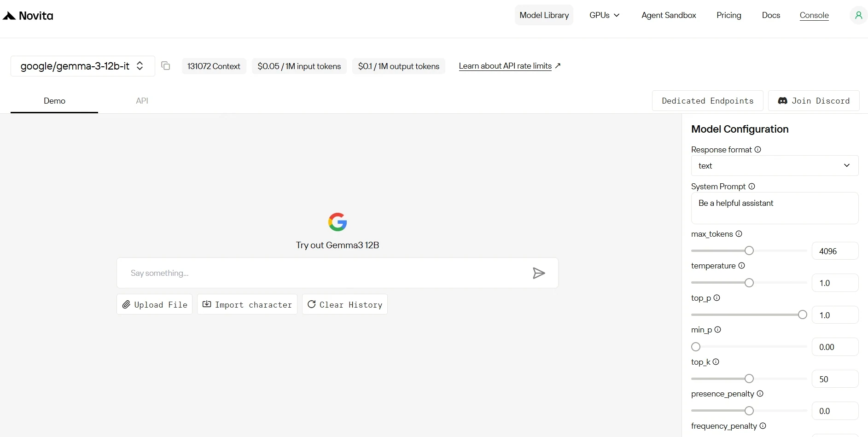This screenshot has height=437, width=868.
Task: Show info for min_p
Action: [717, 330]
